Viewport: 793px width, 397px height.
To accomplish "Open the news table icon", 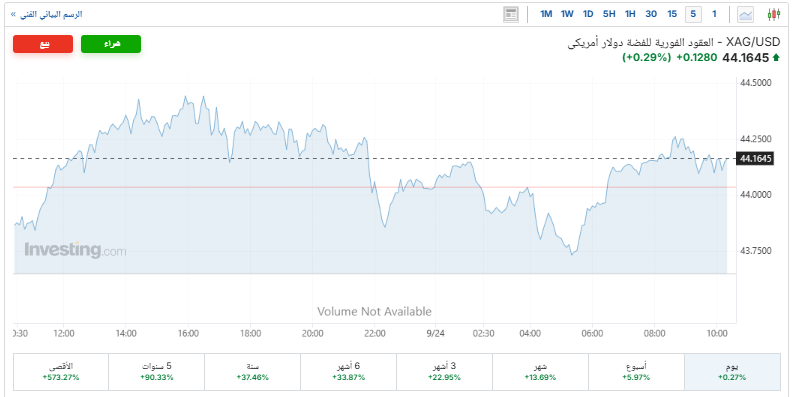I will [511, 15].
